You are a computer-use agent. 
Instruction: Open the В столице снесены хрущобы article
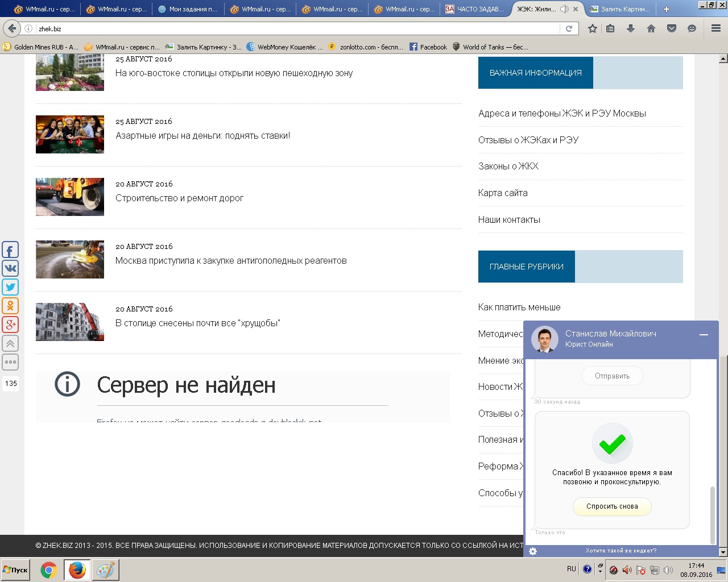(198, 323)
